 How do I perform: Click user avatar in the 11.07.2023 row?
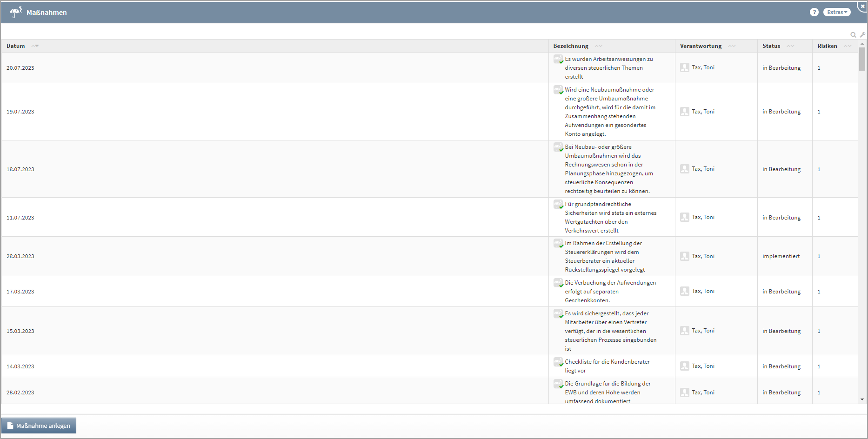coord(685,217)
